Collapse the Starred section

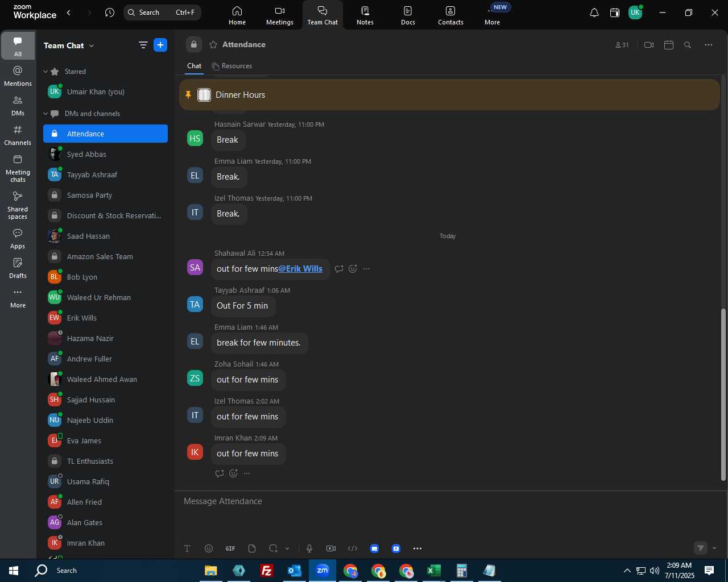click(45, 72)
